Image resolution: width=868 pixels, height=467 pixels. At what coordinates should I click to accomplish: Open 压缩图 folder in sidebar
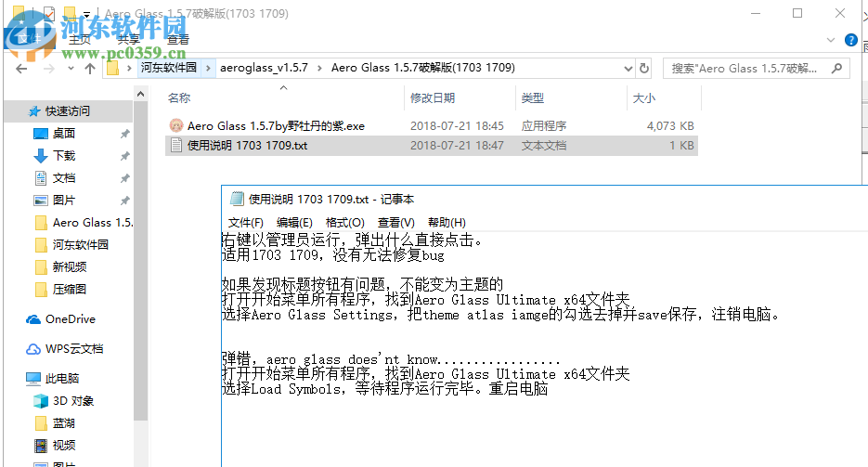[70, 290]
